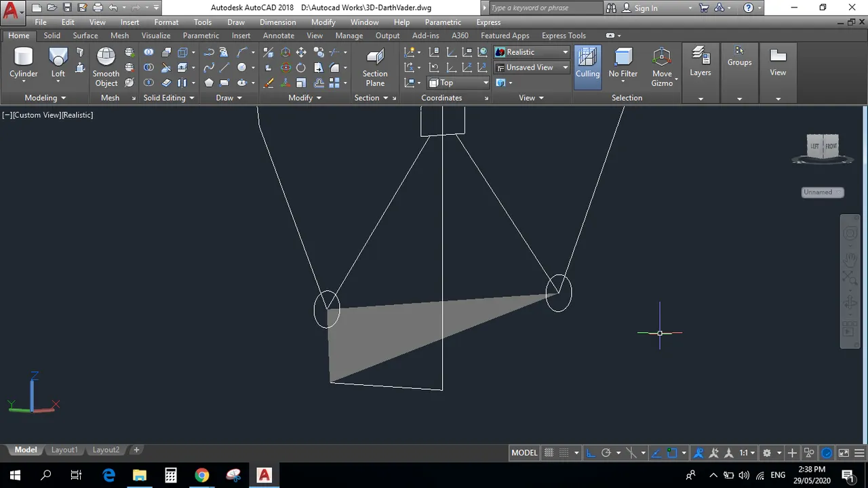This screenshot has height=488, width=868.
Task: Click the Polygon tool in Draw panel
Action: click(x=209, y=83)
